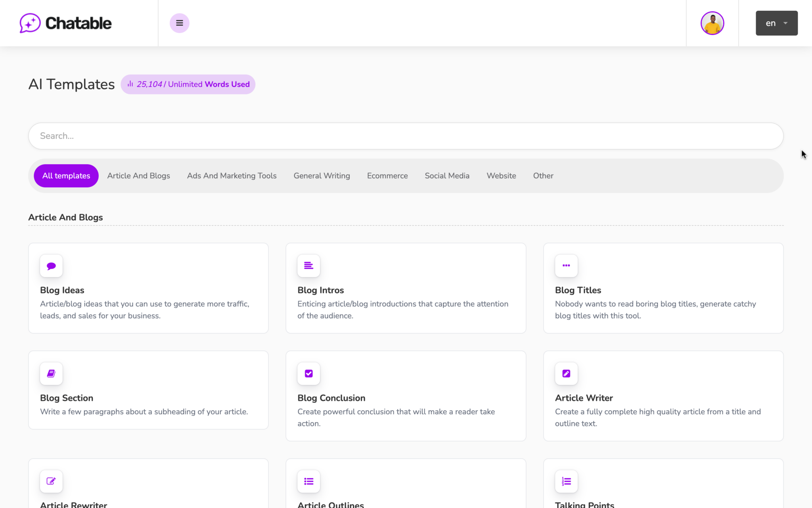
Task: Click the Article Writer pencil icon
Action: (566, 373)
